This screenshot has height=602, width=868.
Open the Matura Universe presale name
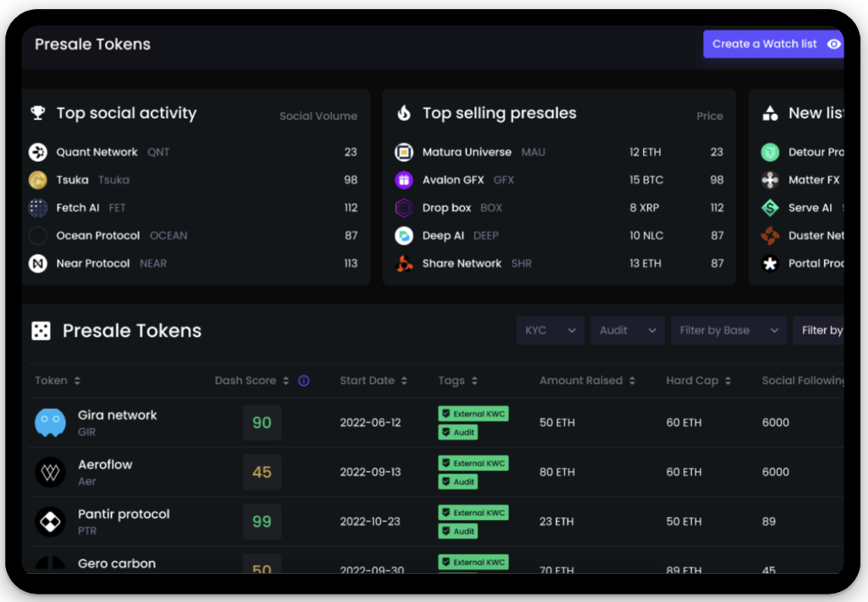coord(467,152)
